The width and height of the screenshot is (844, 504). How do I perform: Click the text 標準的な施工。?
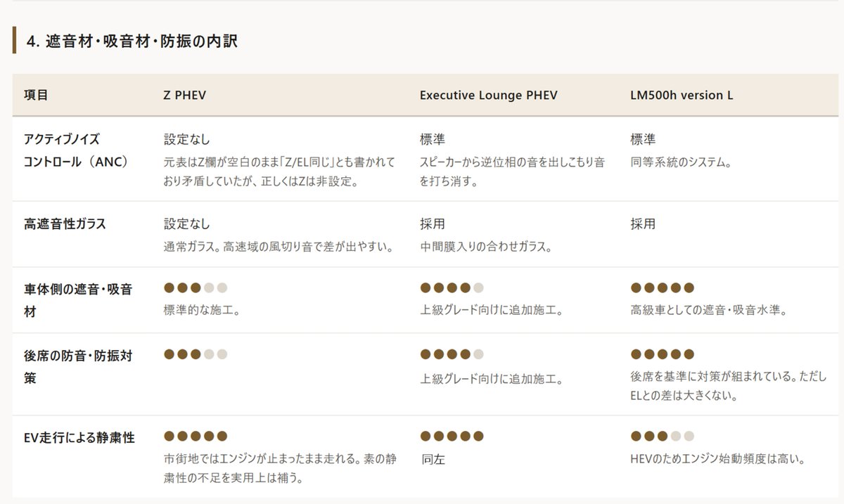coord(203,309)
